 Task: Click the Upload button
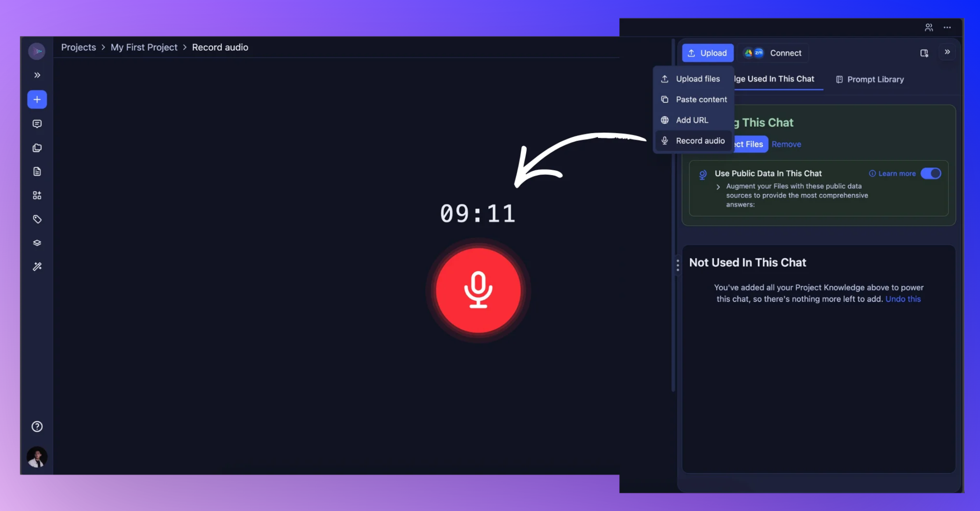(707, 53)
